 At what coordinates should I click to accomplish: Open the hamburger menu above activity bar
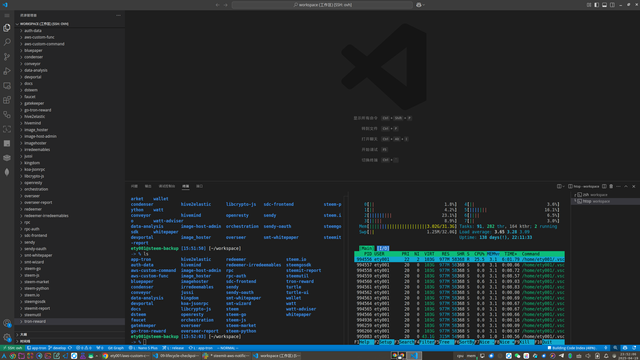pos(7,16)
